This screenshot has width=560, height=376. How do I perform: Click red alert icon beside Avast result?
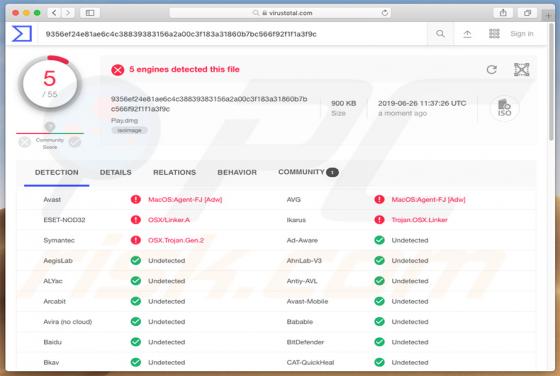(136, 199)
